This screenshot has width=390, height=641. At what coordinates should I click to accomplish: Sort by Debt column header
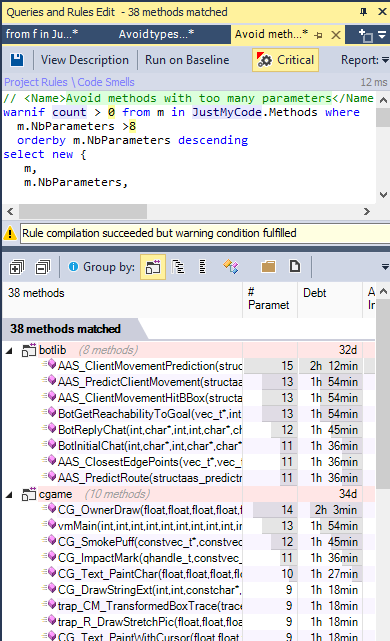pyautogui.click(x=329, y=299)
